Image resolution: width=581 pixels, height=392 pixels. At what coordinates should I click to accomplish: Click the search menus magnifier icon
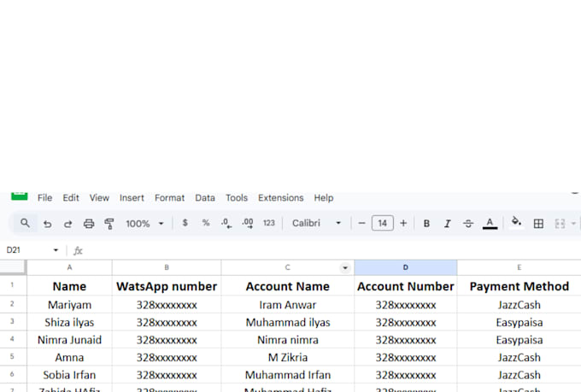[25, 223]
